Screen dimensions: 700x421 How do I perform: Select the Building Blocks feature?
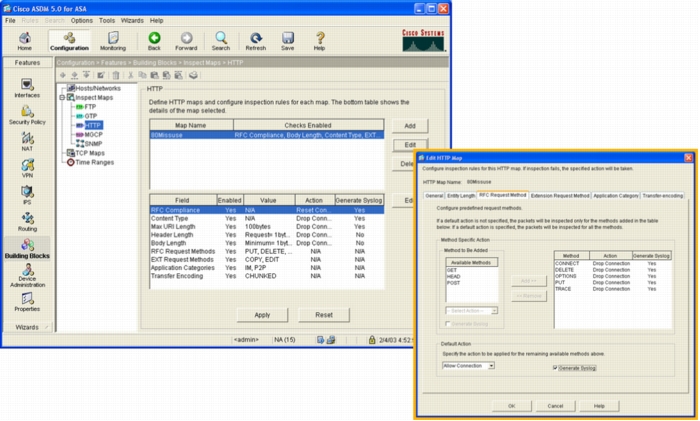(27, 249)
